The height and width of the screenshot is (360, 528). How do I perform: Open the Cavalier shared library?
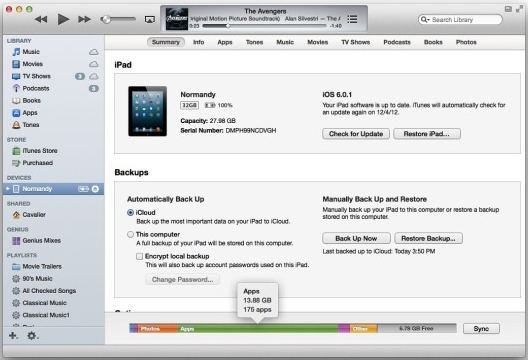pyautogui.click(x=34, y=215)
